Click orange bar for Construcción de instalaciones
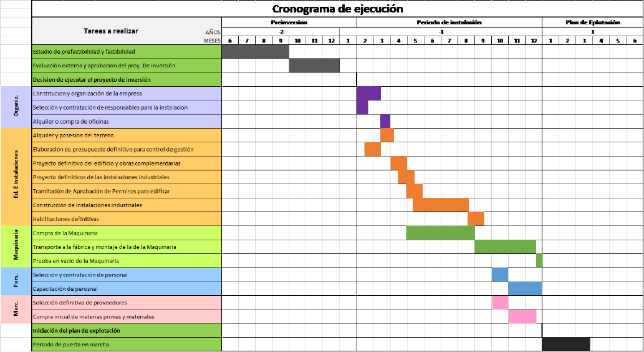644x352 pixels. (441, 205)
